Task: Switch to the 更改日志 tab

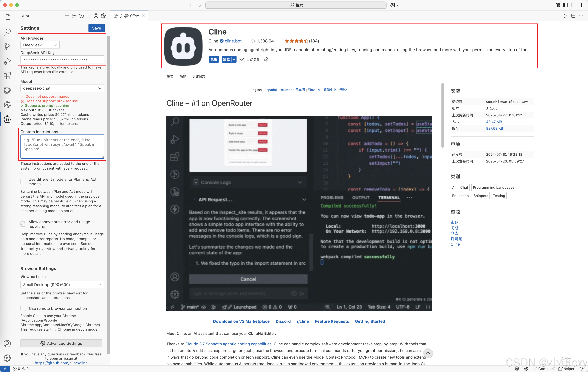Action: pyautogui.click(x=198, y=77)
